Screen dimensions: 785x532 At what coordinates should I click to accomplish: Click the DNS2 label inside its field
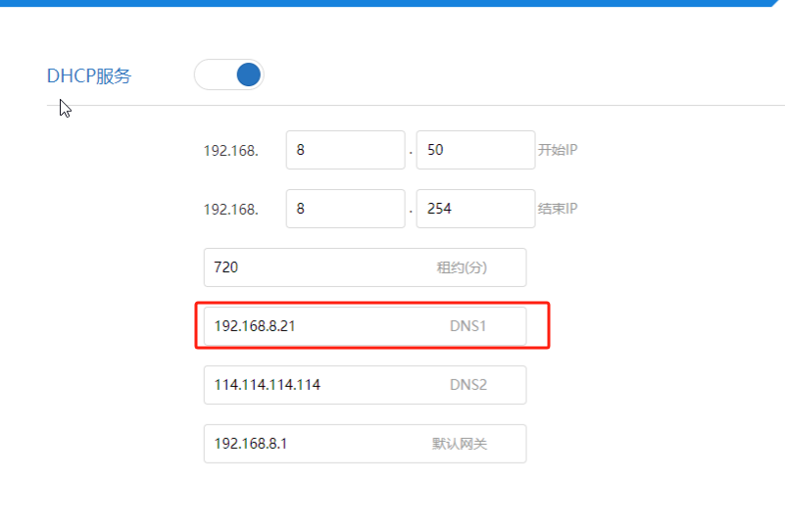pyautogui.click(x=467, y=385)
